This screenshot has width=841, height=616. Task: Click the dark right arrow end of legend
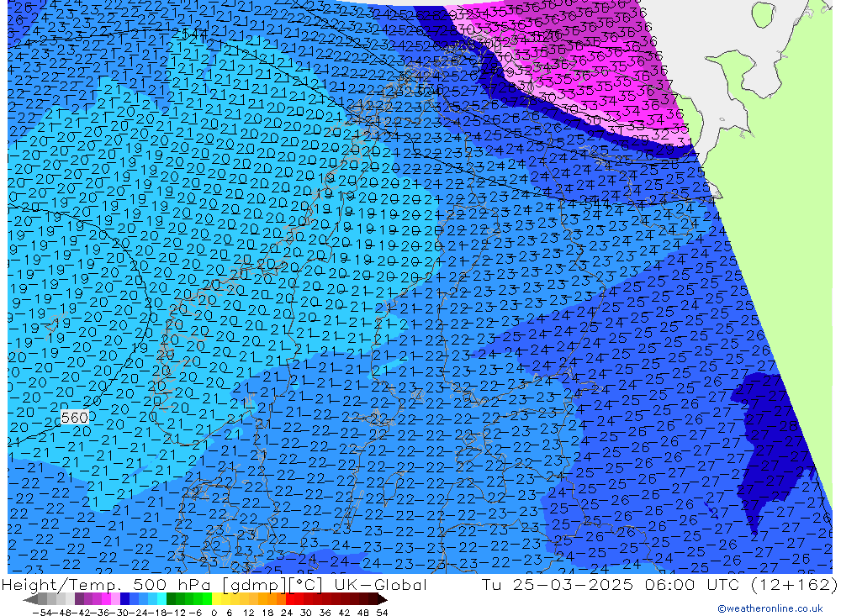pos(383,599)
